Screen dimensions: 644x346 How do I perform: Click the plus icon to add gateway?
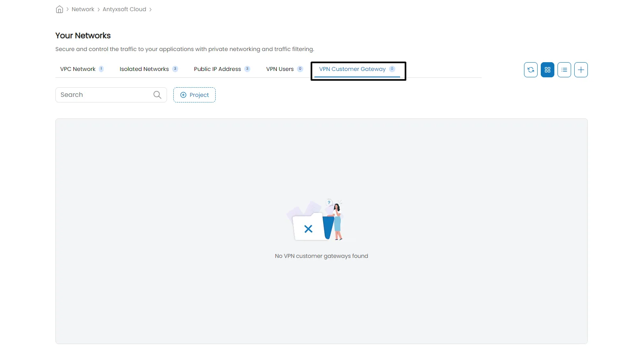[x=581, y=70]
